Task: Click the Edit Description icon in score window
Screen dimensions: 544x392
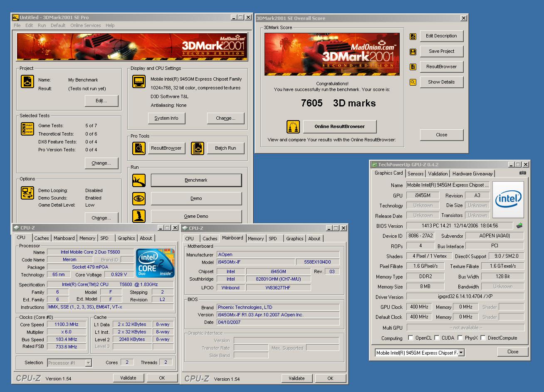Action: coord(413,37)
